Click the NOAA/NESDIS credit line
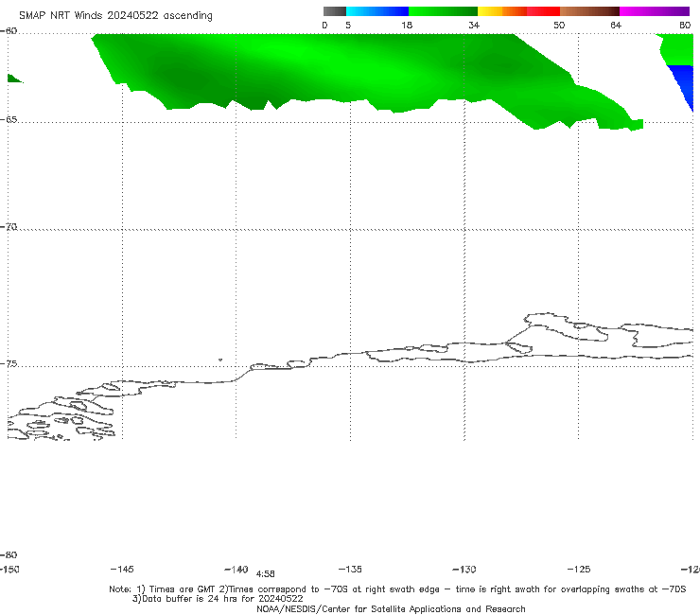Screen dimensions: 700x615 coord(391,608)
